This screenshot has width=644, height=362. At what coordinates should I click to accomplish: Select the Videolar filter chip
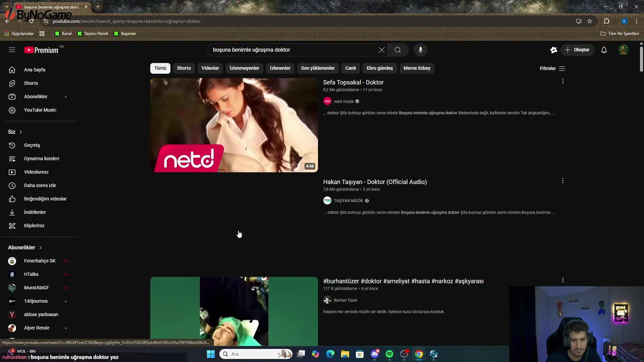pyautogui.click(x=210, y=68)
